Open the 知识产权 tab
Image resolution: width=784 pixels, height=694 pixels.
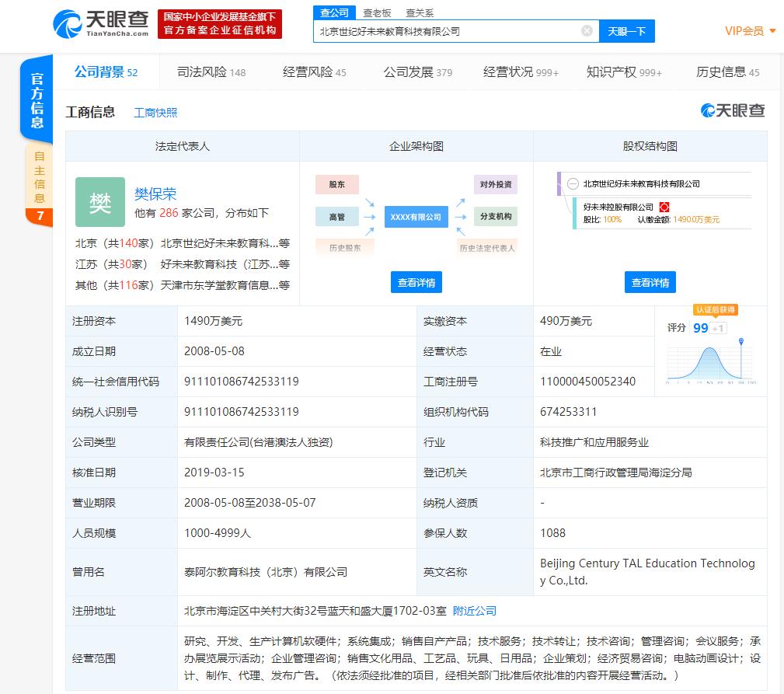click(624, 72)
